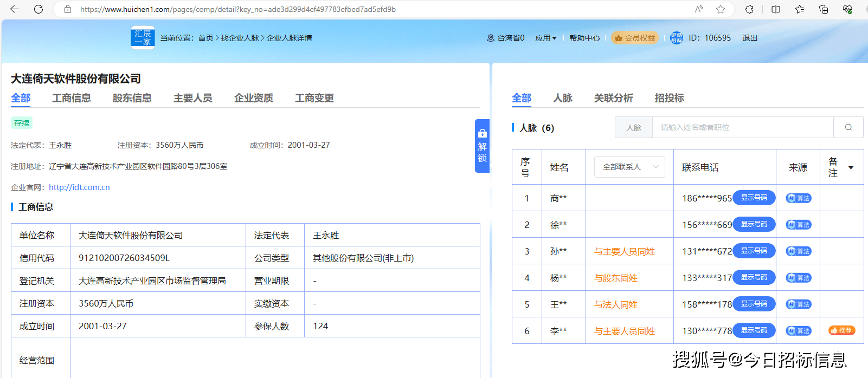Click the 解锁 lock side button
Viewport: 868px width, 378px height.
(x=482, y=146)
